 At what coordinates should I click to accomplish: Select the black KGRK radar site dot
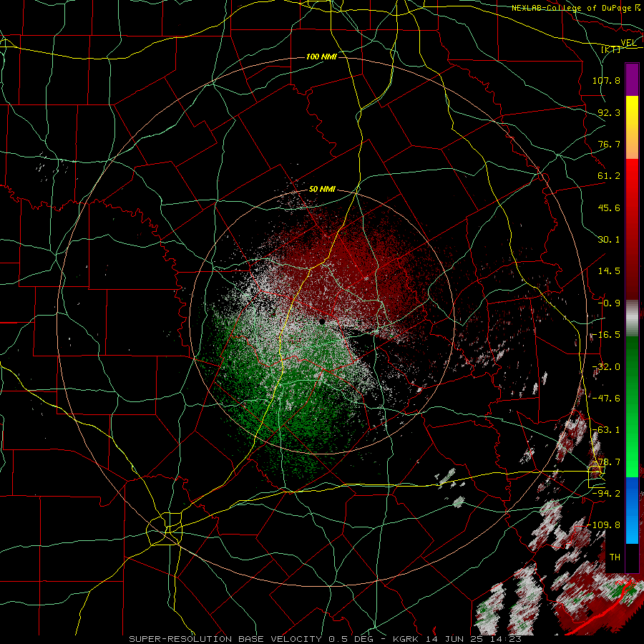click(x=322, y=321)
